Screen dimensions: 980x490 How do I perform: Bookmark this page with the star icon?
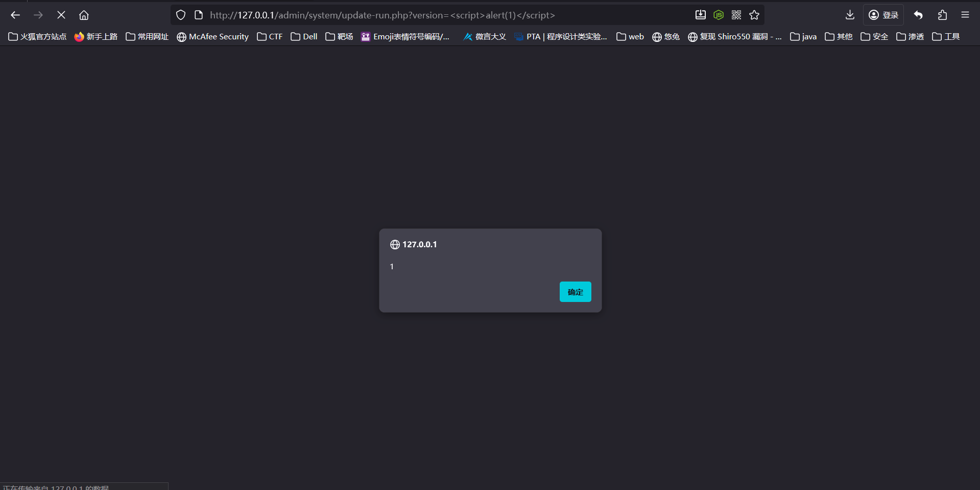tap(754, 15)
